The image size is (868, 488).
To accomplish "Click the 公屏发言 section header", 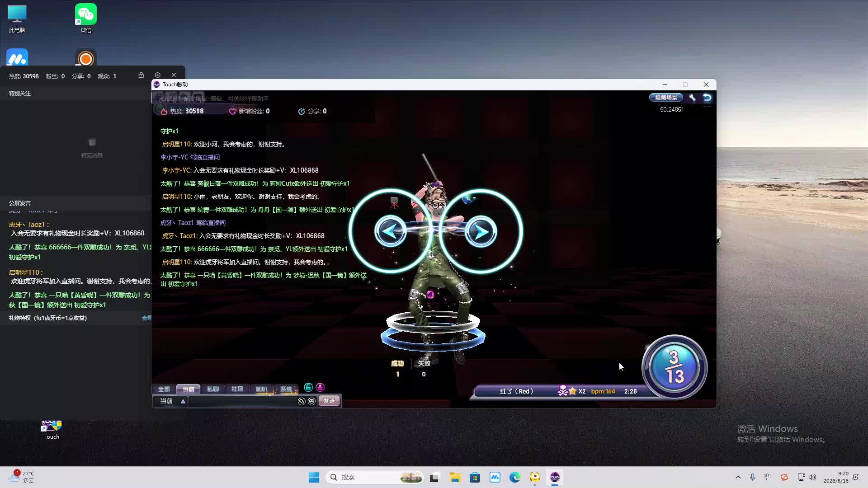I will click(20, 203).
